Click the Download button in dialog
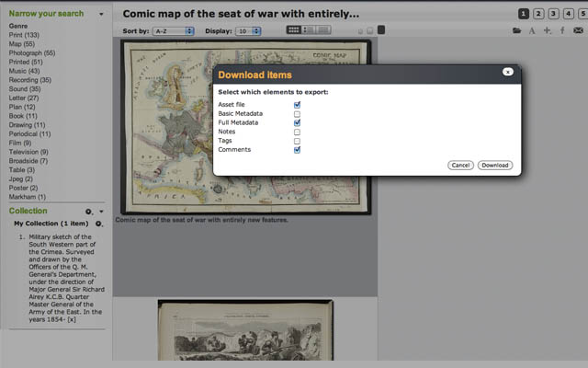Screen dimensions: 588x368 (x=495, y=166)
